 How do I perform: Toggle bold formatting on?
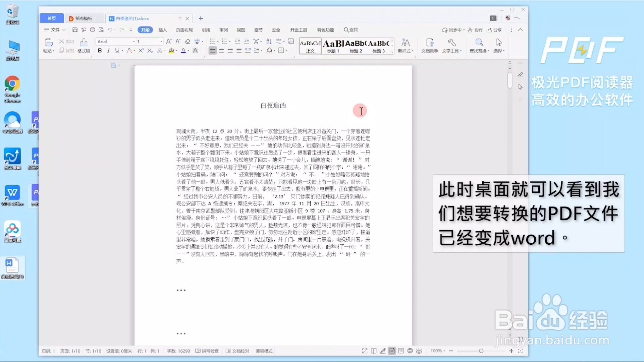pyautogui.click(x=99, y=51)
